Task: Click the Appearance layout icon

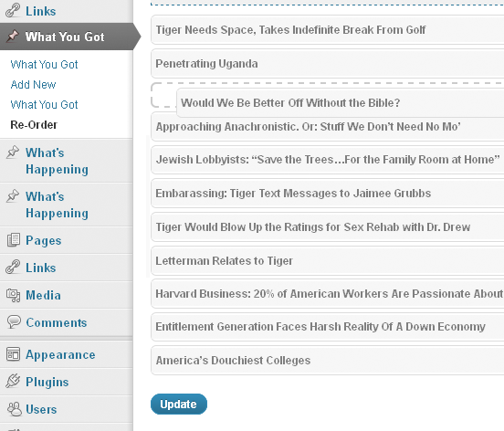Action: coord(13,354)
